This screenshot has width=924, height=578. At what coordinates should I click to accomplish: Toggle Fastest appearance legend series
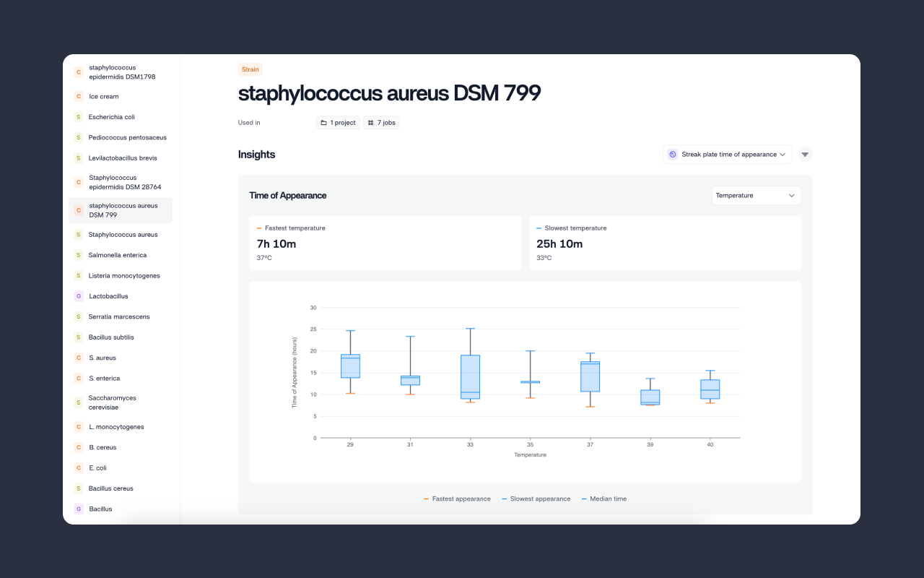(x=457, y=499)
